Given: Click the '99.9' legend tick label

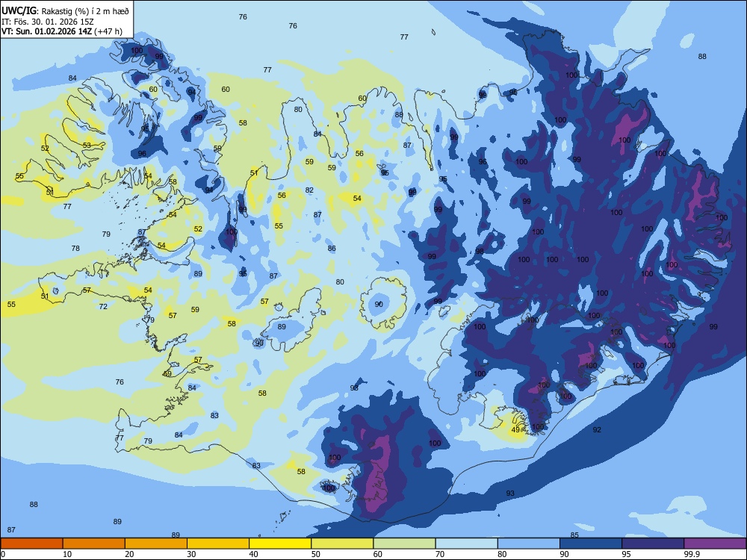Looking at the screenshot, I should (x=692, y=554).
